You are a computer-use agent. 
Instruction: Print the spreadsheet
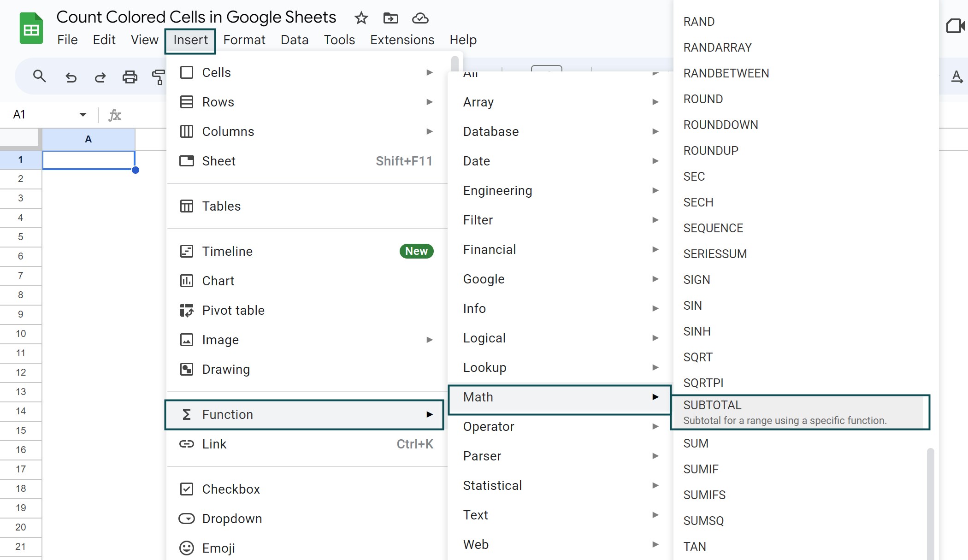pos(130,77)
